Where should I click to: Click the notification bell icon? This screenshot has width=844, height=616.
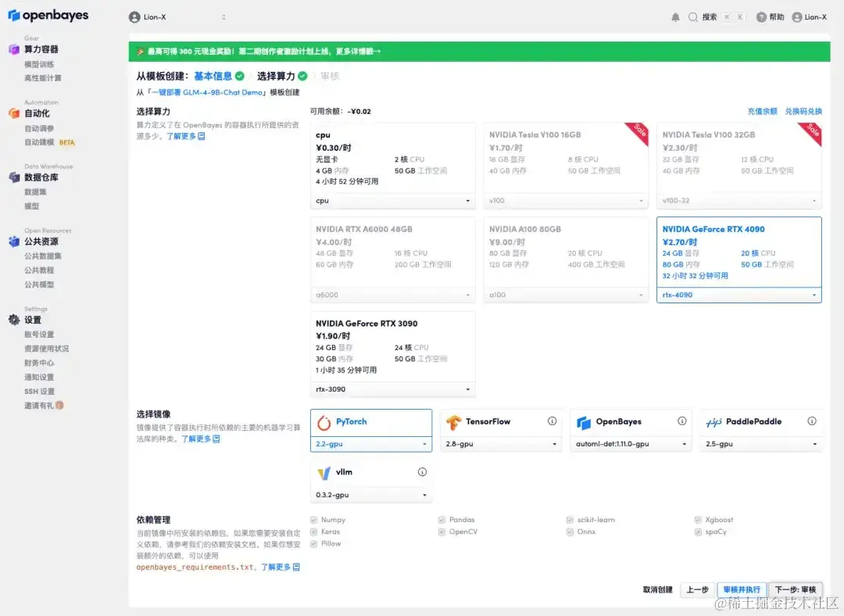(x=675, y=17)
